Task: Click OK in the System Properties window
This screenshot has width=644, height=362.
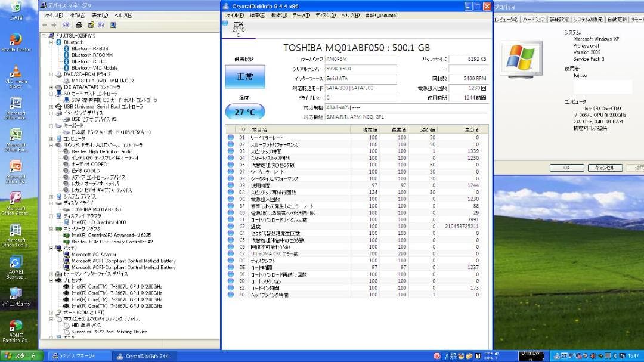Action: click(566, 168)
